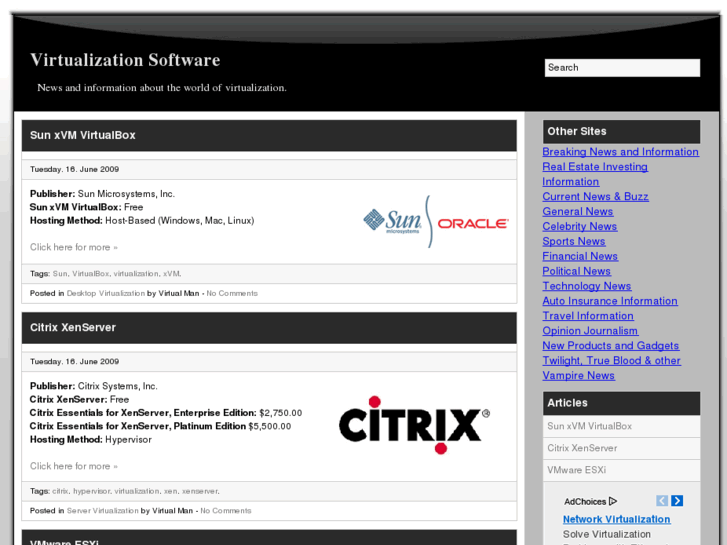Open the Sun xVM VirtualBox post heading
Image resolution: width=727 pixels, height=545 pixels.
tap(83, 135)
